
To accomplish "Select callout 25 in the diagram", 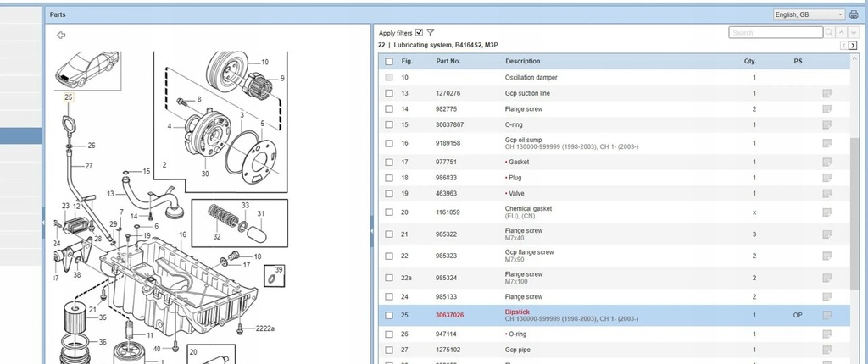I will click(x=68, y=97).
